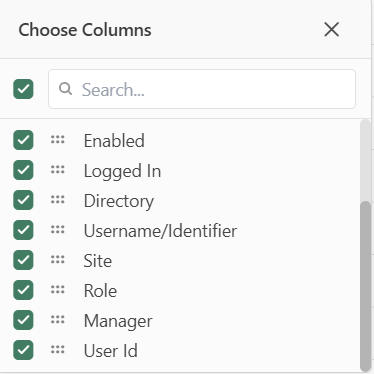374x374 pixels.
Task: Click the drag handle beside Directory
Action: (58, 200)
